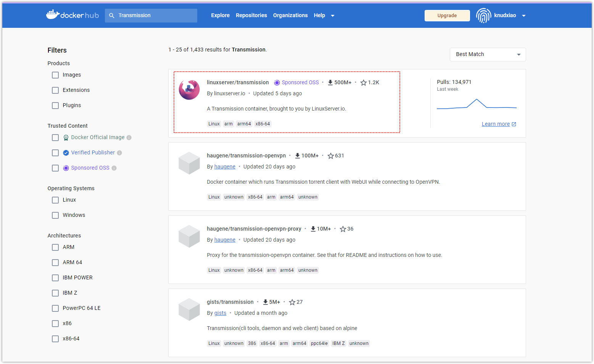The image size is (594, 364).
Task: Open the haugene/transmission-openvpn repository title
Action: tap(246, 156)
